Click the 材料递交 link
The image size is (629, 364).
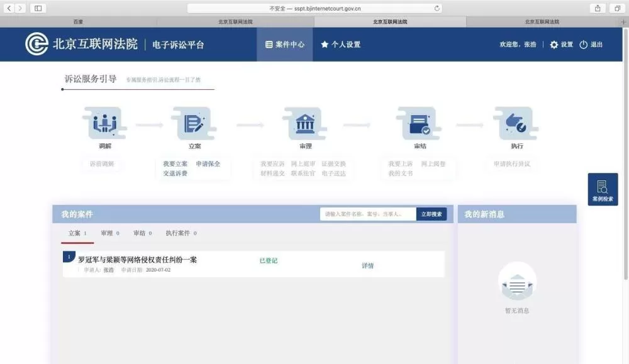272,174
